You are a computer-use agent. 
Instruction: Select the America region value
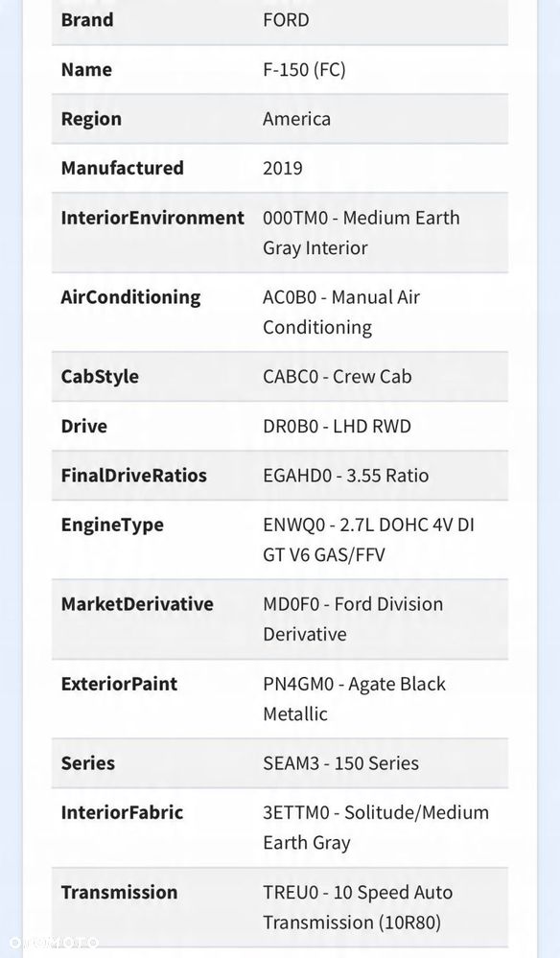(297, 119)
